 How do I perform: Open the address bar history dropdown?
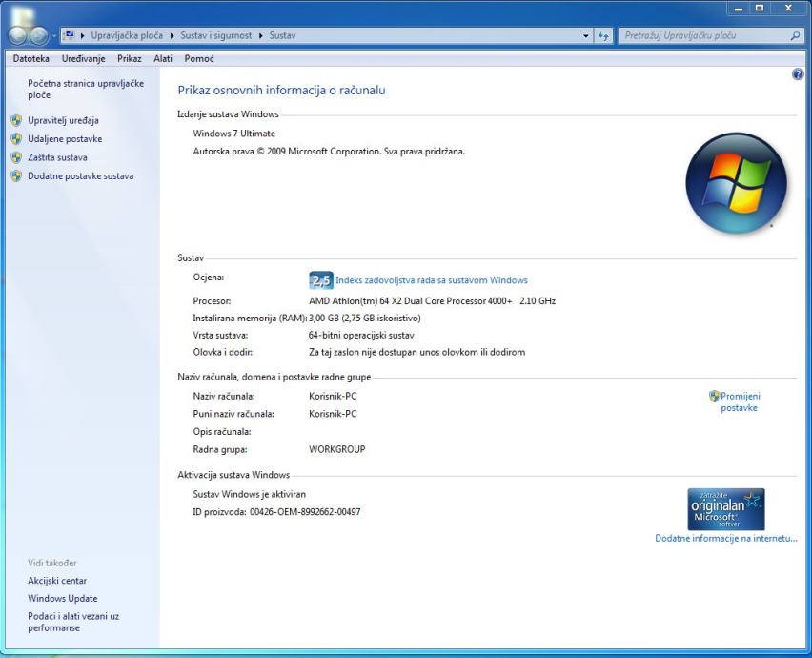[x=586, y=35]
